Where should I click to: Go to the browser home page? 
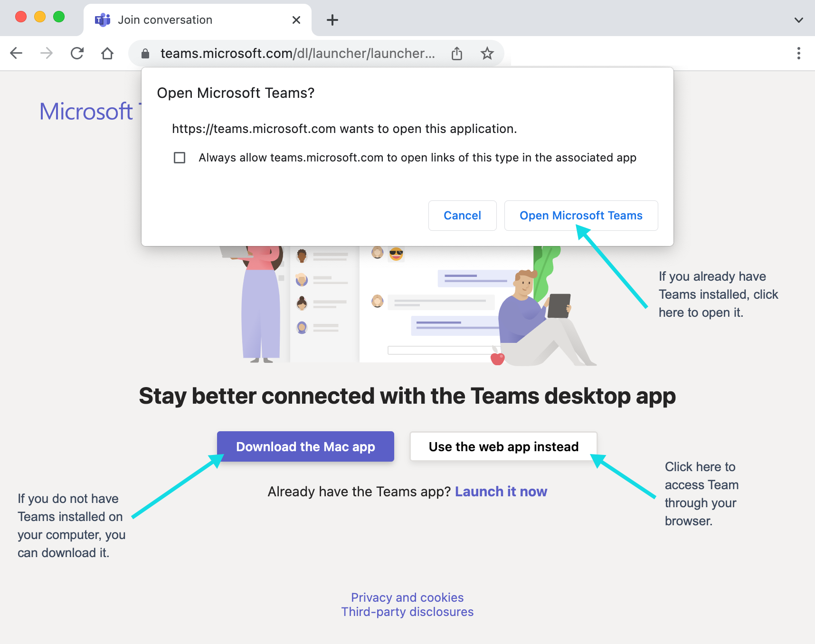click(x=107, y=53)
